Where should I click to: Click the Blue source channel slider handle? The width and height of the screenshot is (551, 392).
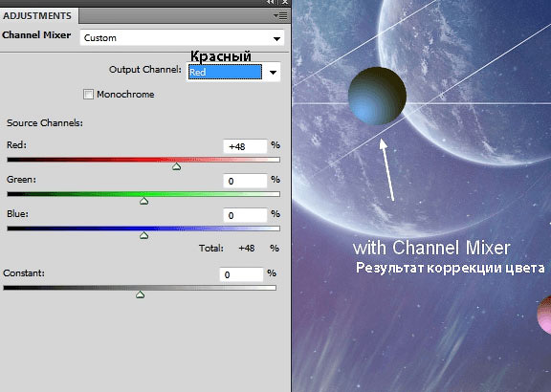pyautogui.click(x=143, y=235)
